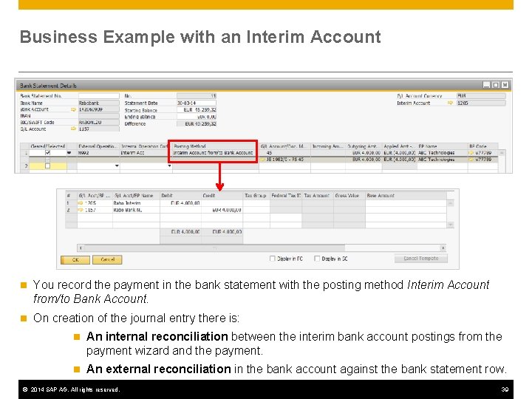
Task: Click credit amount EUR 4.000,00 in row 2
Action: coord(222,210)
